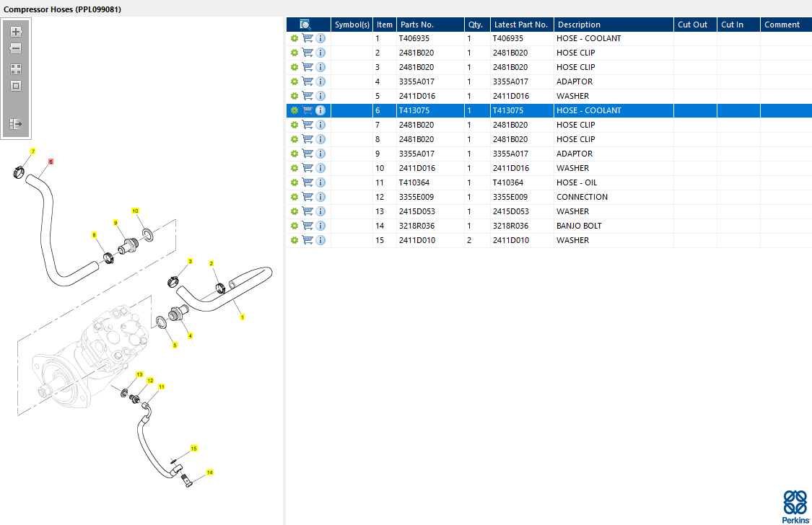Viewport: 812px width, 525px height.
Task: Sort by Item column header
Action: coord(384,25)
